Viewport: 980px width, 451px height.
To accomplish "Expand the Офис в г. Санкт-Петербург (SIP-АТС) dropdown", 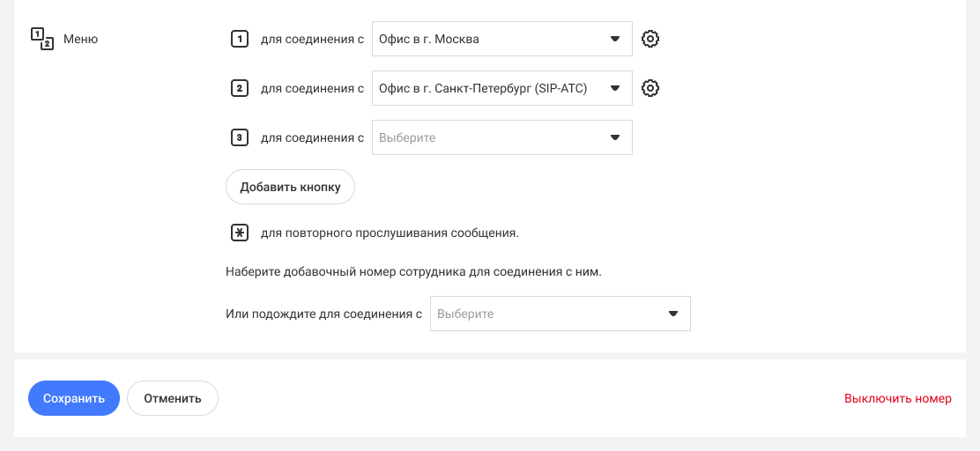I will click(501, 88).
